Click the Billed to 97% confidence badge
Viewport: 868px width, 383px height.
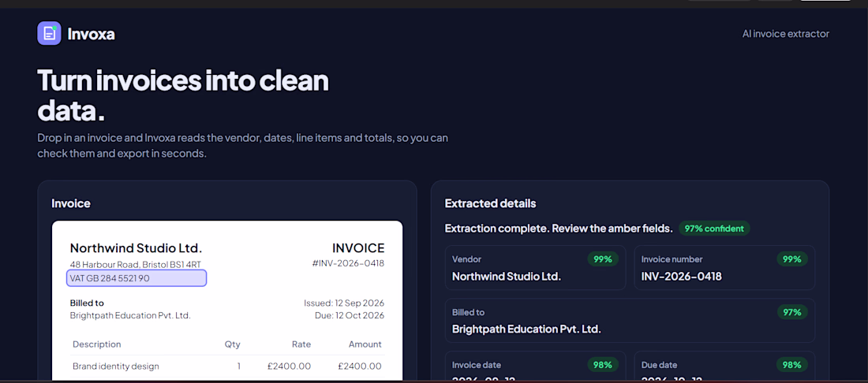(x=792, y=312)
